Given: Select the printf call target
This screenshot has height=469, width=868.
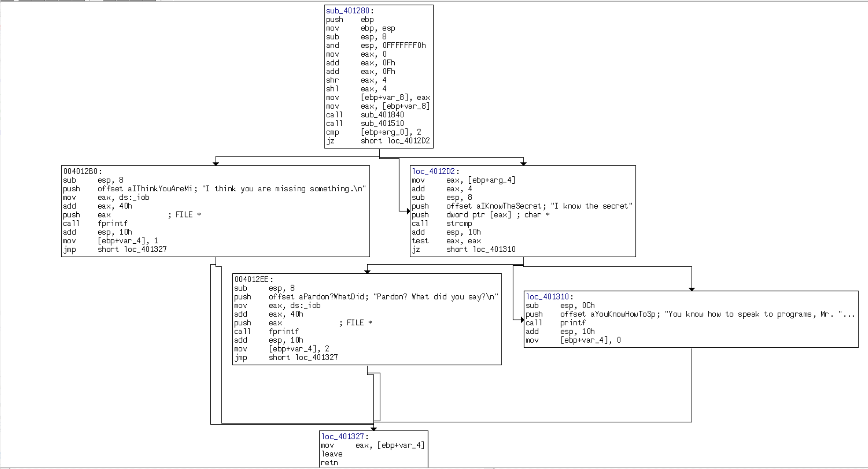Looking at the screenshot, I should click(x=573, y=323).
